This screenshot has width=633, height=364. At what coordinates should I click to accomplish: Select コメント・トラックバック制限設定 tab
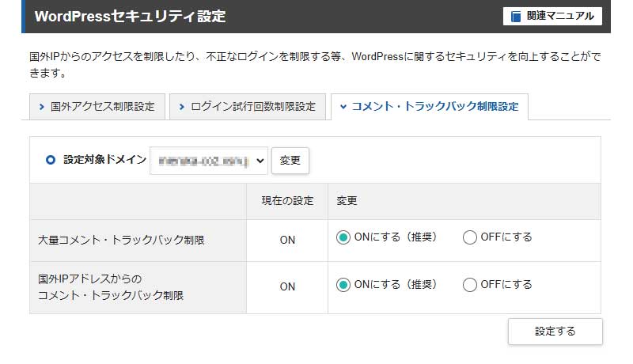coord(430,107)
